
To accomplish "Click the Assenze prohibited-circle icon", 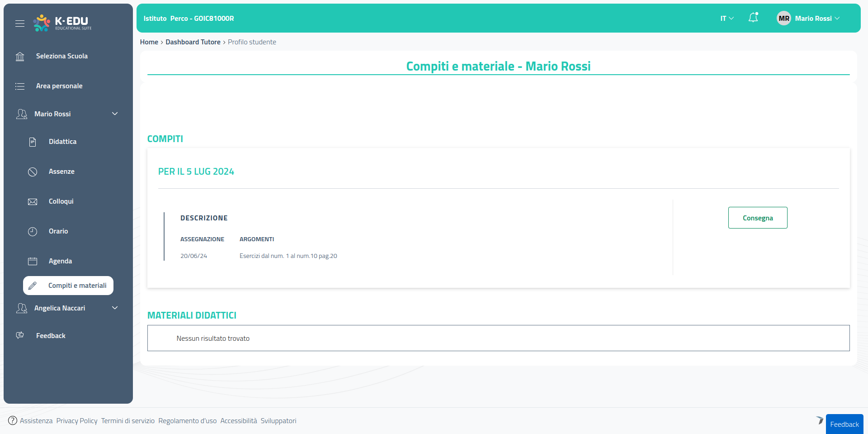I will [33, 172].
